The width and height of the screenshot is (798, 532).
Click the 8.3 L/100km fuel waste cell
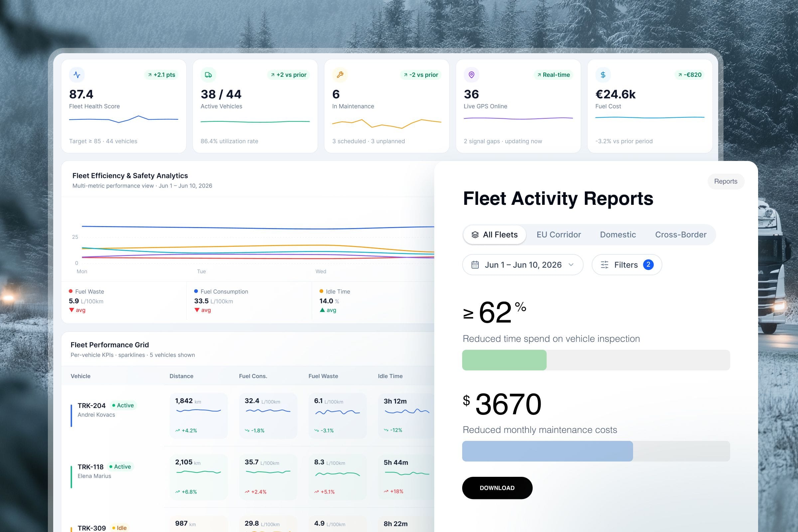(337, 477)
